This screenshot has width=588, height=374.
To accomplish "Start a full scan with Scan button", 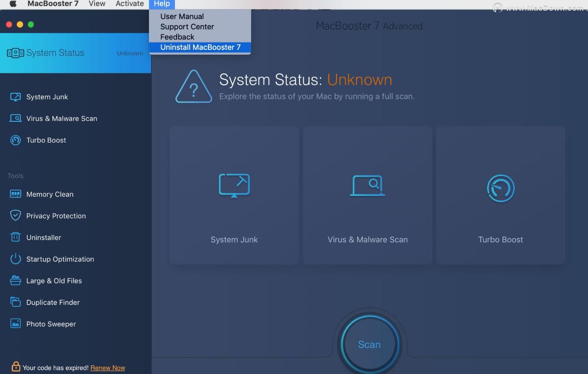I will [x=369, y=345].
